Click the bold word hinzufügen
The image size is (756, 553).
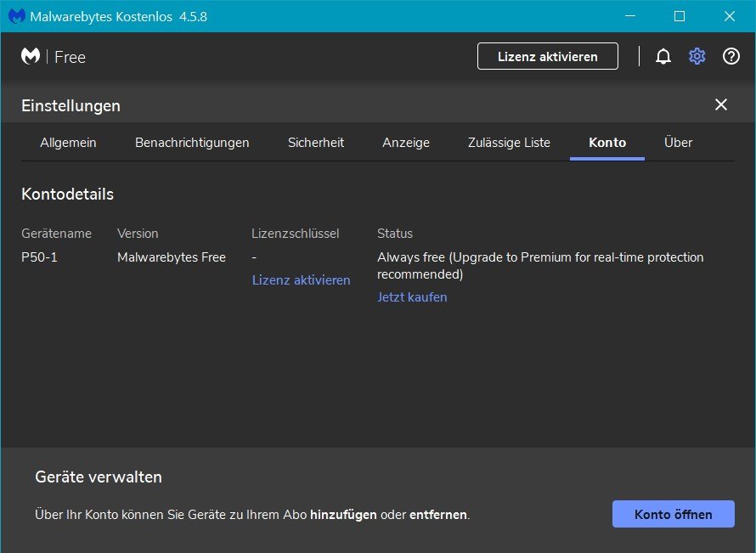click(343, 515)
